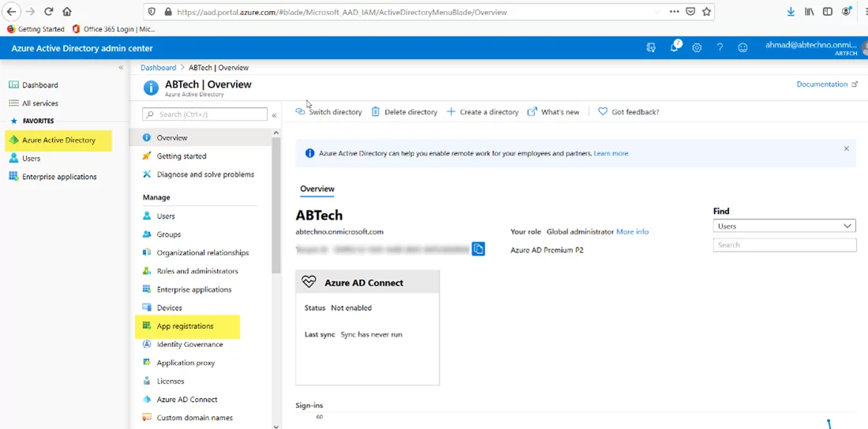Collapse the blade menu with chevrons
Screen dimensions: 868x429
click(274, 114)
